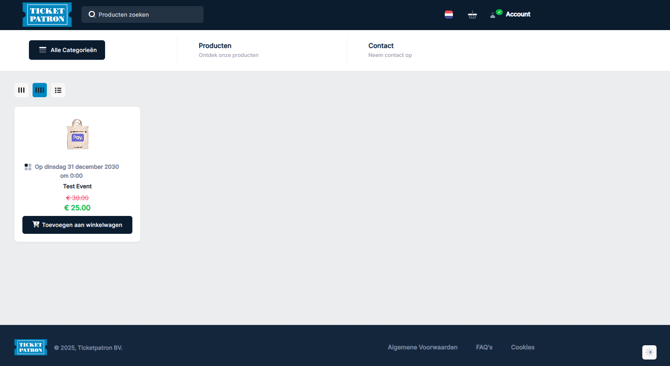
Task: Open the shopping basket icon
Action: click(472, 15)
